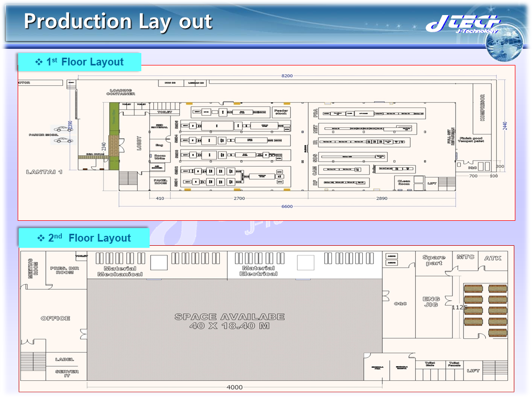Click the Feeder stock area on first floor
This screenshot has height=399, width=532.
(x=282, y=112)
